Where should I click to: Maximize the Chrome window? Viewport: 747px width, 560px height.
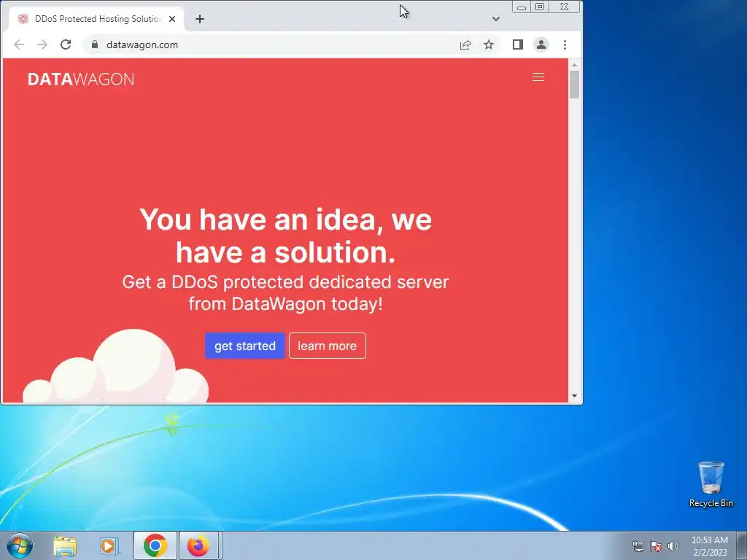(540, 7)
